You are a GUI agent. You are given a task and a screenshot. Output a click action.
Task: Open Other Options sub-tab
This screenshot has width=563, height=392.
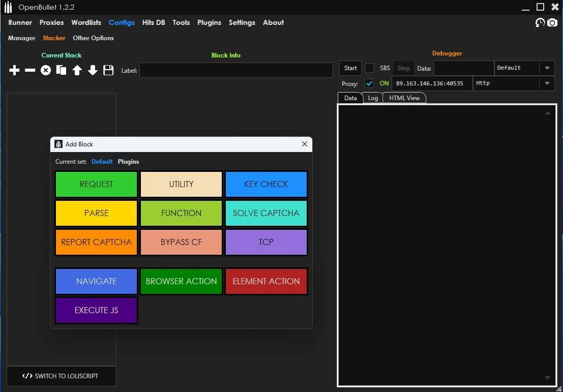point(94,38)
